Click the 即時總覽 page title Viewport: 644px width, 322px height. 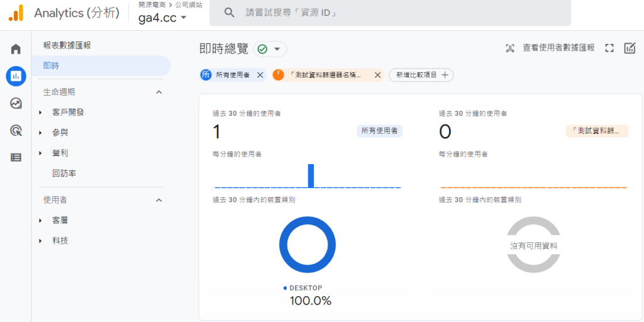224,49
